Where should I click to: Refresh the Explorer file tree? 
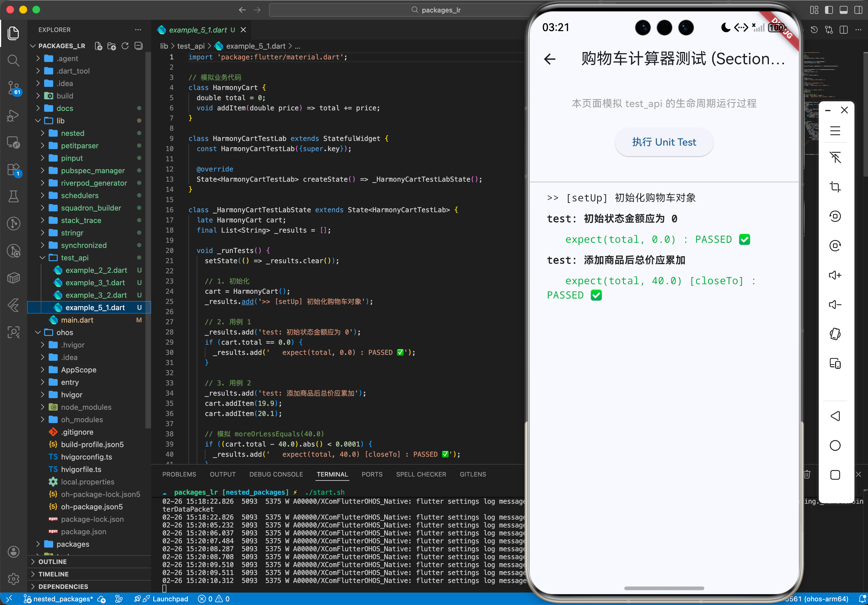tap(125, 46)
